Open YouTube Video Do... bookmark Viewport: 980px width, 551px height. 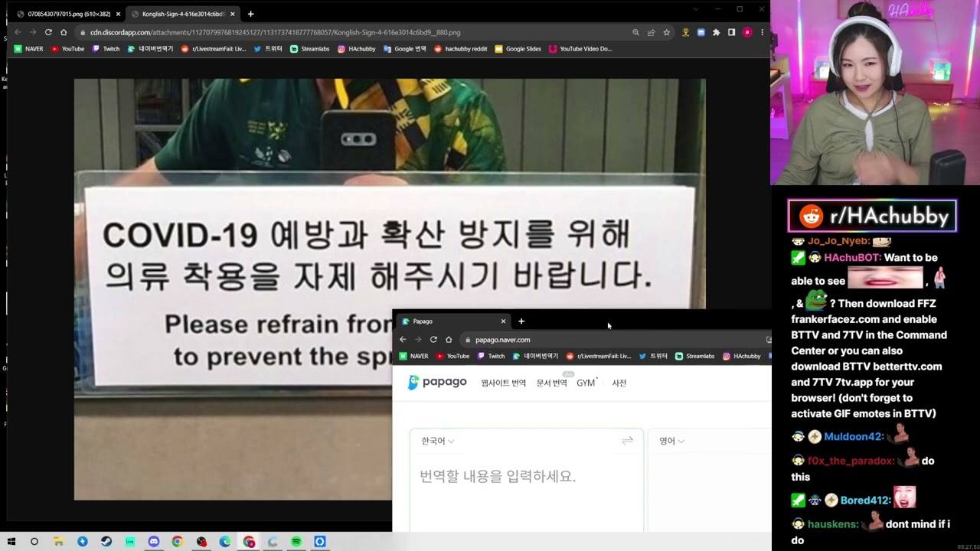pos(580,49)
